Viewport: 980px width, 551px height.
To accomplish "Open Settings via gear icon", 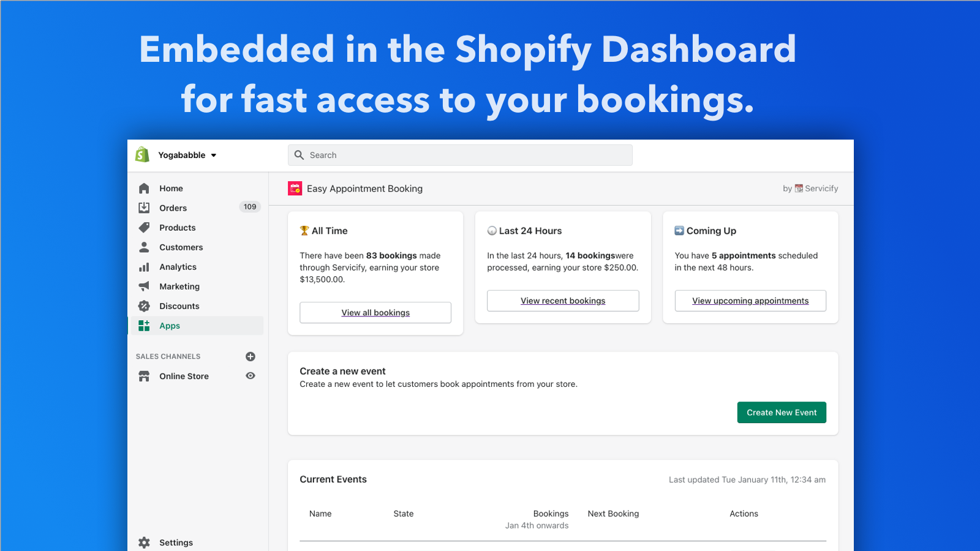I will [144, 542].
